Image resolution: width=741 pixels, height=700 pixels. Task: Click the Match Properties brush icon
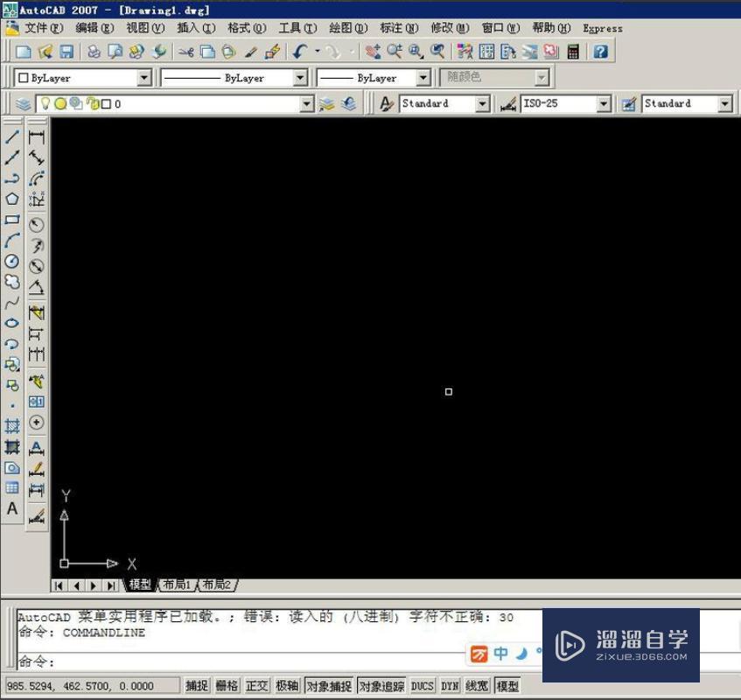coord(250,52)
